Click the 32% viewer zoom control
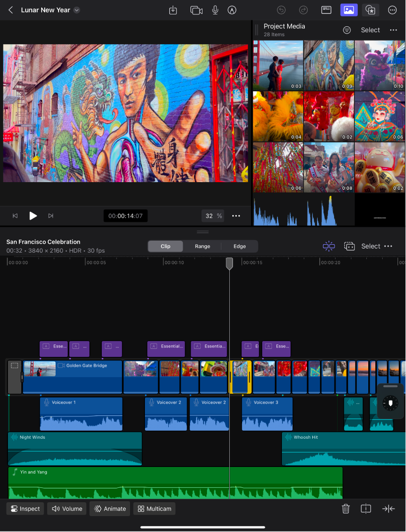 [213, 215]
